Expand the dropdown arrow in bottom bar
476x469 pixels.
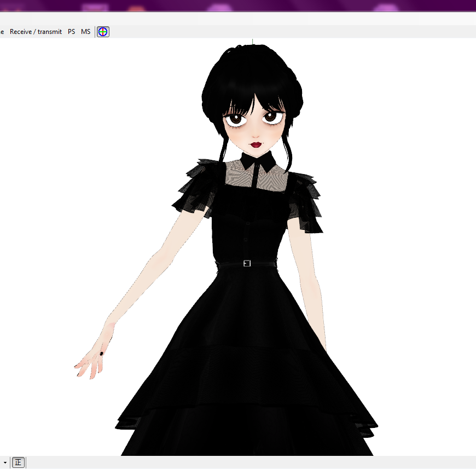(5, 462)
